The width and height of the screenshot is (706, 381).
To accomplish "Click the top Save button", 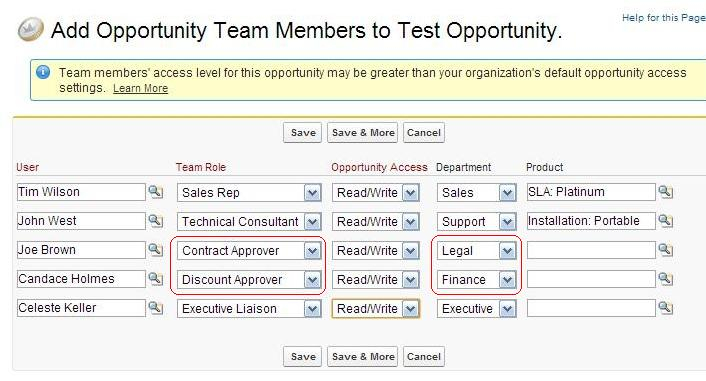I will point(303,133).
